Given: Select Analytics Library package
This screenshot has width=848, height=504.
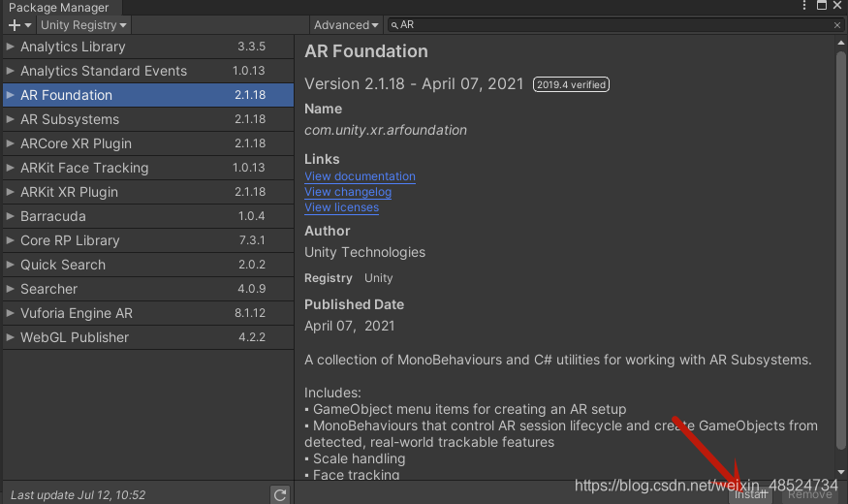Looking at the screenshot, I should 148,47.
